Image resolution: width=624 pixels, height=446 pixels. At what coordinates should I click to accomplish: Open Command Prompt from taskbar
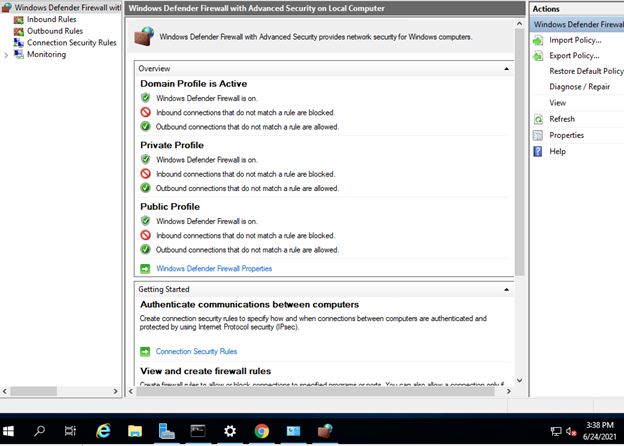pyautogui.click(x=198, y=431)
